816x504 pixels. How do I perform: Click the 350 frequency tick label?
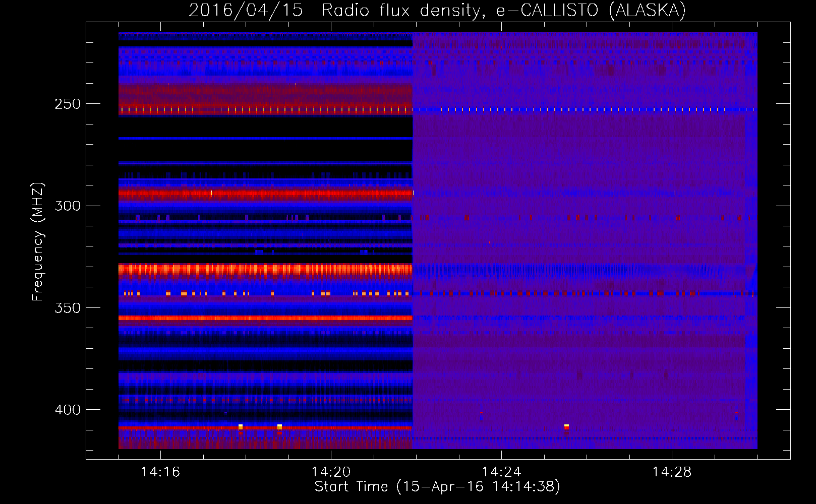pos(68,307)
